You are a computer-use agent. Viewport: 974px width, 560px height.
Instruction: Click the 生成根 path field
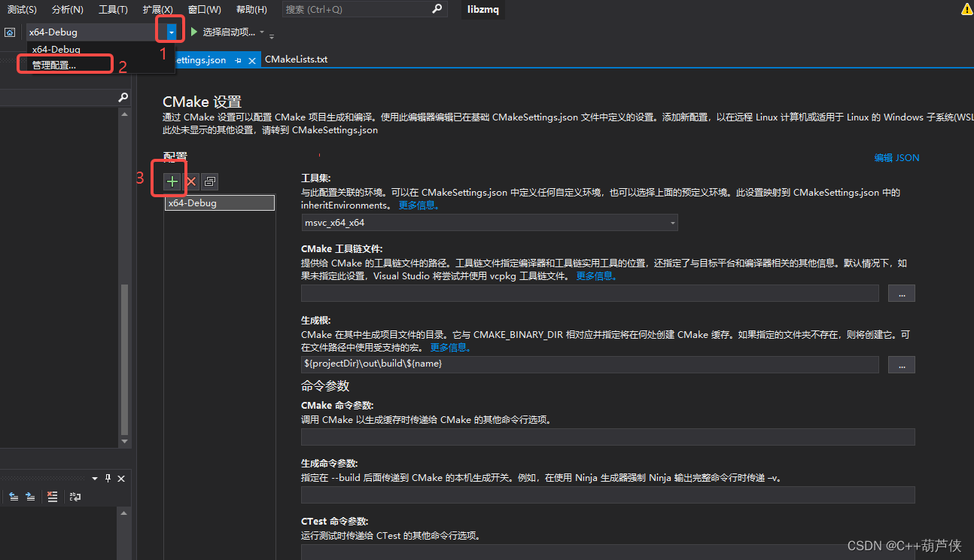590,365
